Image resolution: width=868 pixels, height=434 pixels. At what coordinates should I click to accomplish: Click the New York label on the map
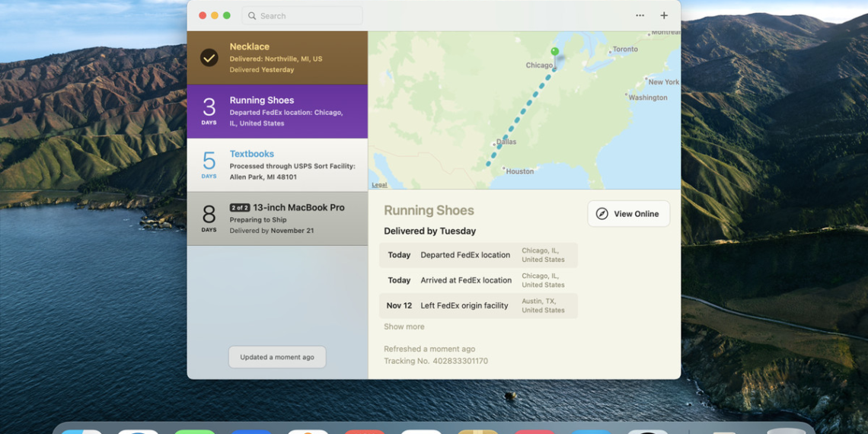(663, 82)
